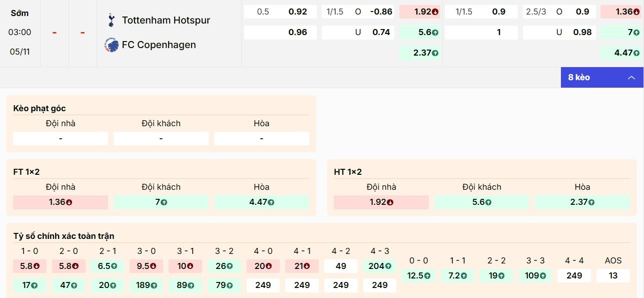Click the green up arrow beside 5.6

point(434,32)
